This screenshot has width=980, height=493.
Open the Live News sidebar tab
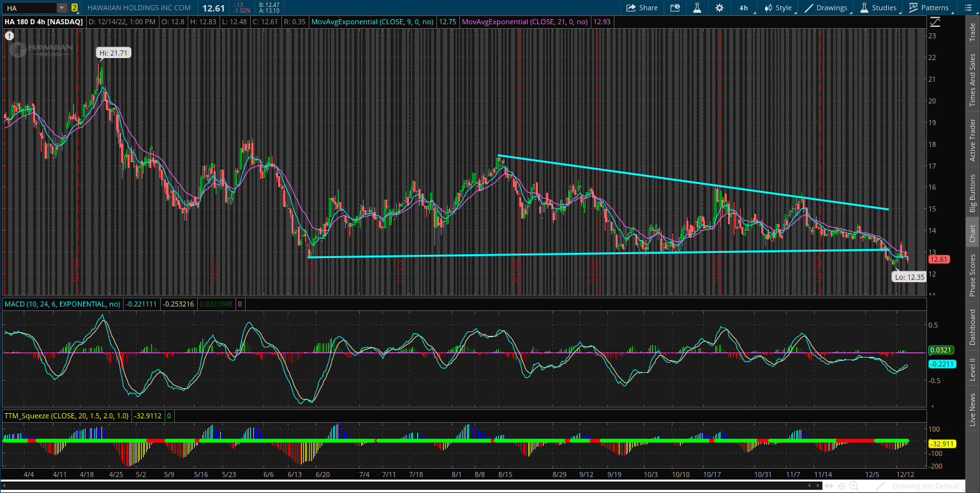[972, 410]
